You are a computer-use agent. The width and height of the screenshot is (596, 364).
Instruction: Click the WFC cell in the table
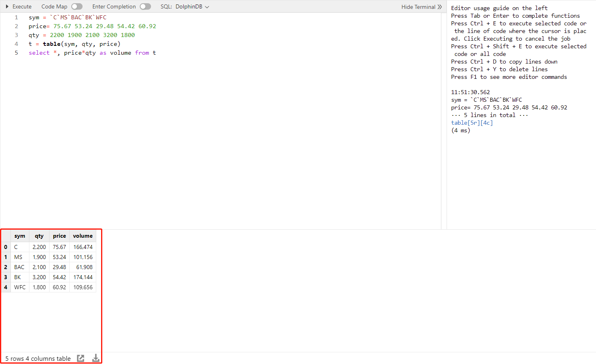tap(20, 287)
